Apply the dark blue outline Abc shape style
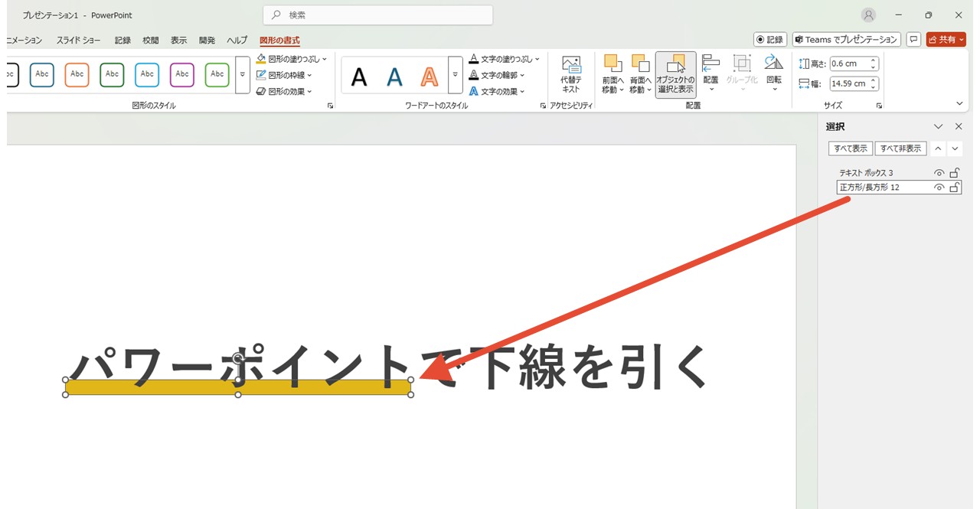 point(42,74)
